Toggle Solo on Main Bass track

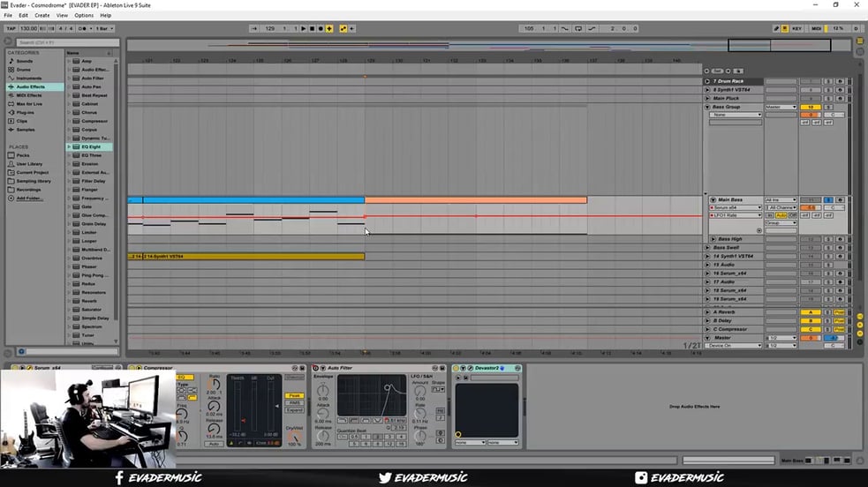coord(828,199)
